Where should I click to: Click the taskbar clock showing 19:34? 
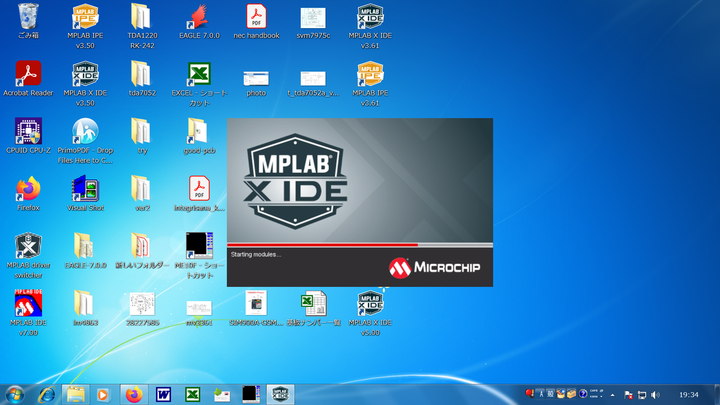pos(688,394)
